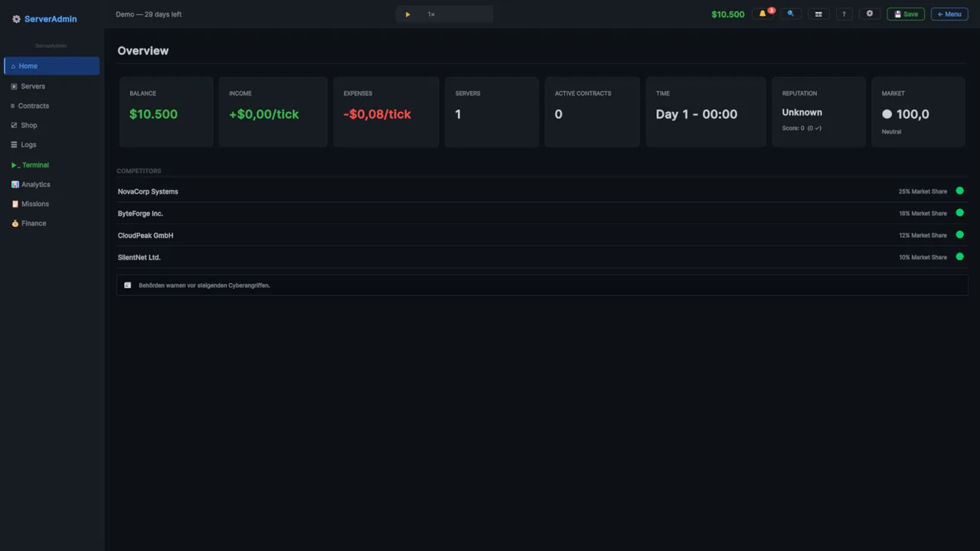Click the ServerAdmin logo gear icon

(x=16, y=19)
